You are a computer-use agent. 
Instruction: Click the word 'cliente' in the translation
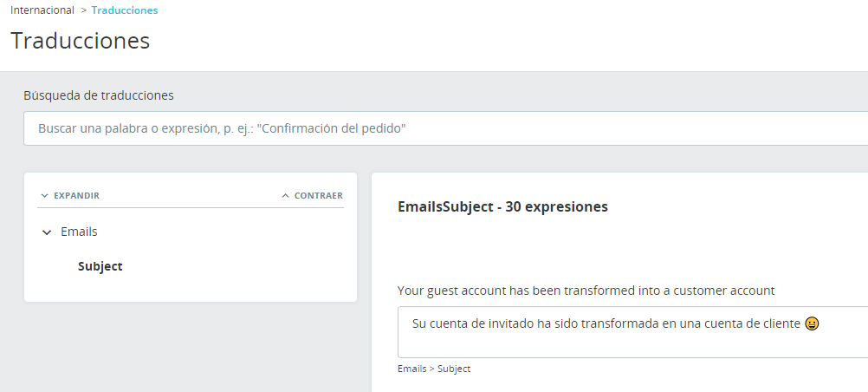pyautogui.click(x=781, y=324)
